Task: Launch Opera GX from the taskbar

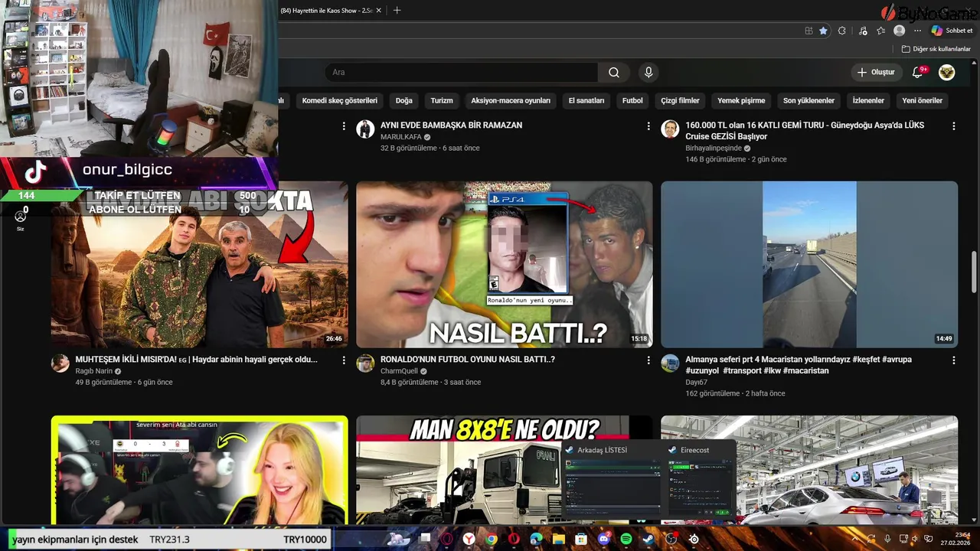Action: tap(447, 539)
